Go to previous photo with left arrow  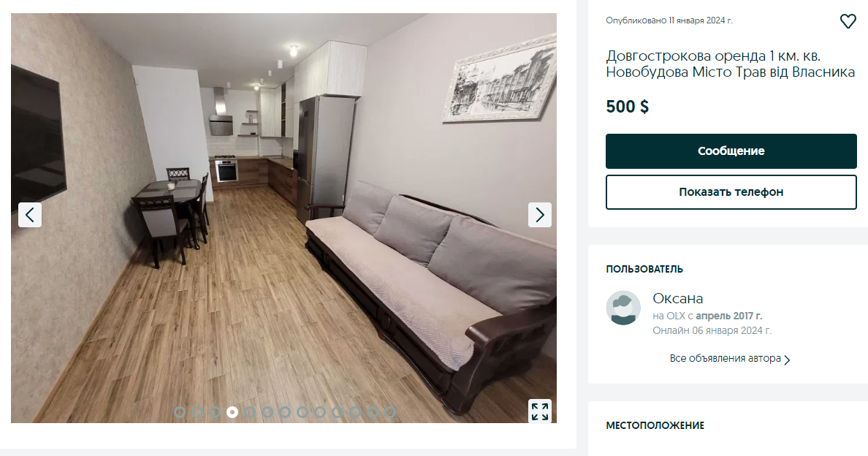(x=30, y=215)
